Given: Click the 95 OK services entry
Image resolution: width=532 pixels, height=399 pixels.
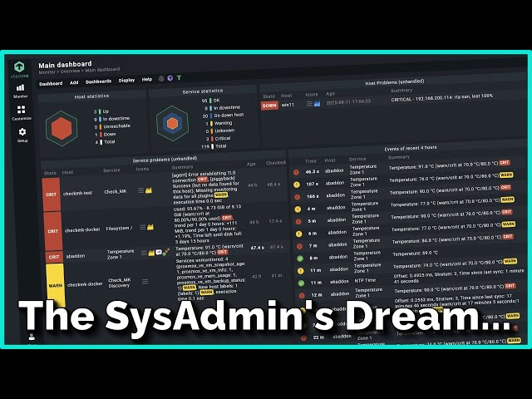Looking at the screenshot, I should (x=210, y=101).
